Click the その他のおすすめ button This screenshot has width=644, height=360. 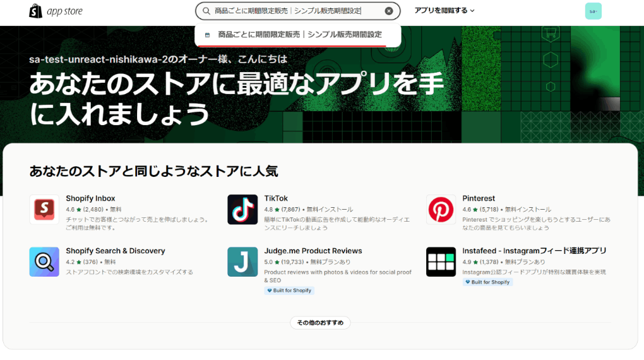pos(320,323)
